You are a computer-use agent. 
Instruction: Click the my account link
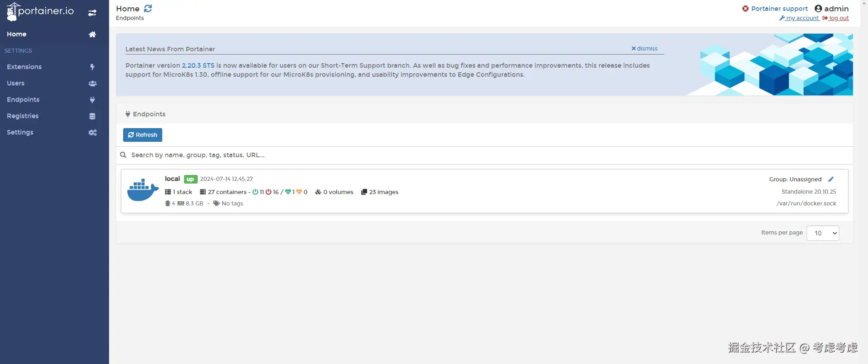click(799, 18)
